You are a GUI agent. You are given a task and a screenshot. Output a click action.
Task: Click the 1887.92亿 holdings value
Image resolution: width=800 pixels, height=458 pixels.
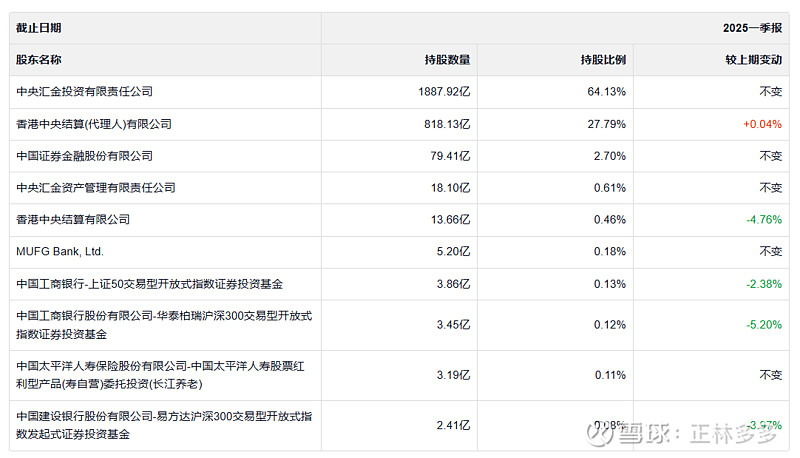444,92
